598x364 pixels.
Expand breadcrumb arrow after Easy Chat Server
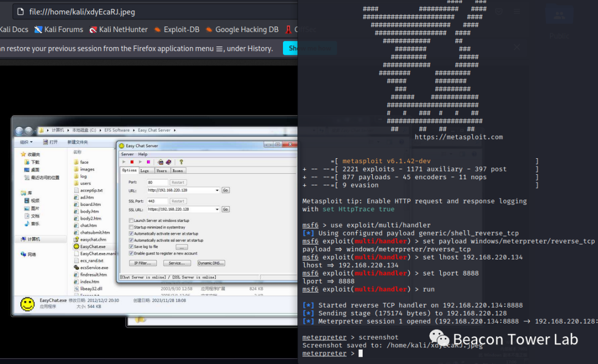click(174, 131)
